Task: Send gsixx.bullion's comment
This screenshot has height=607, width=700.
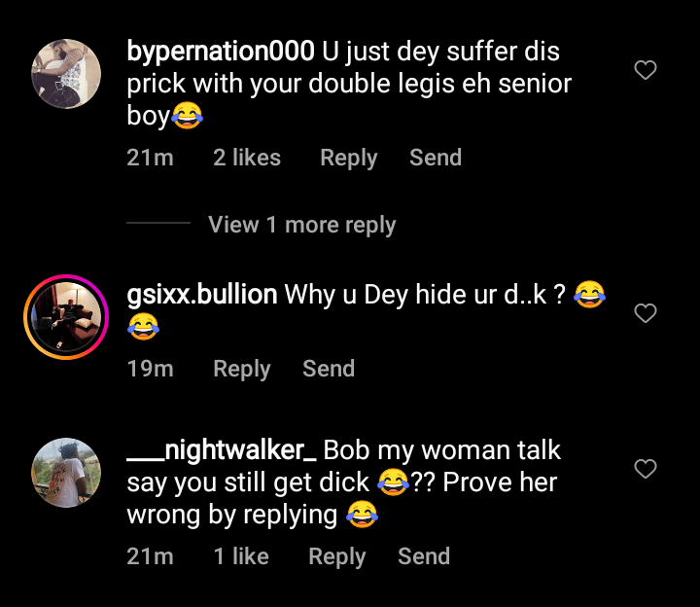Action: pyautogui.click(x=329, y=369)
